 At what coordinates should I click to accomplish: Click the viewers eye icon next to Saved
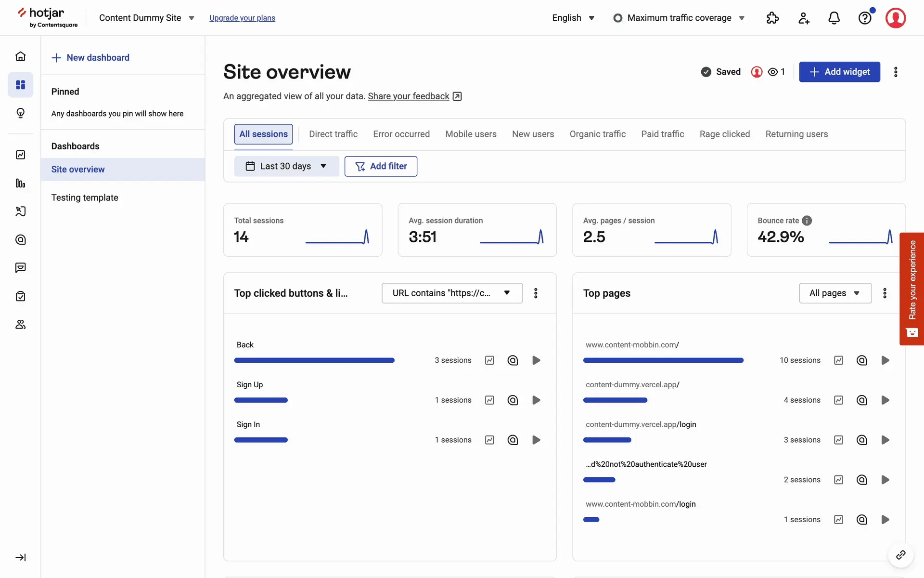773,72
